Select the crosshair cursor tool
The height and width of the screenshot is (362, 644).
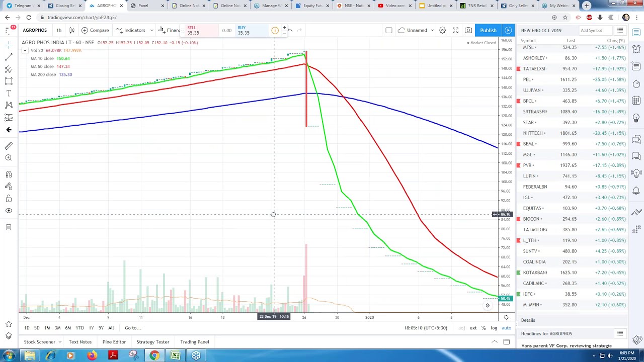click(9, 45)
